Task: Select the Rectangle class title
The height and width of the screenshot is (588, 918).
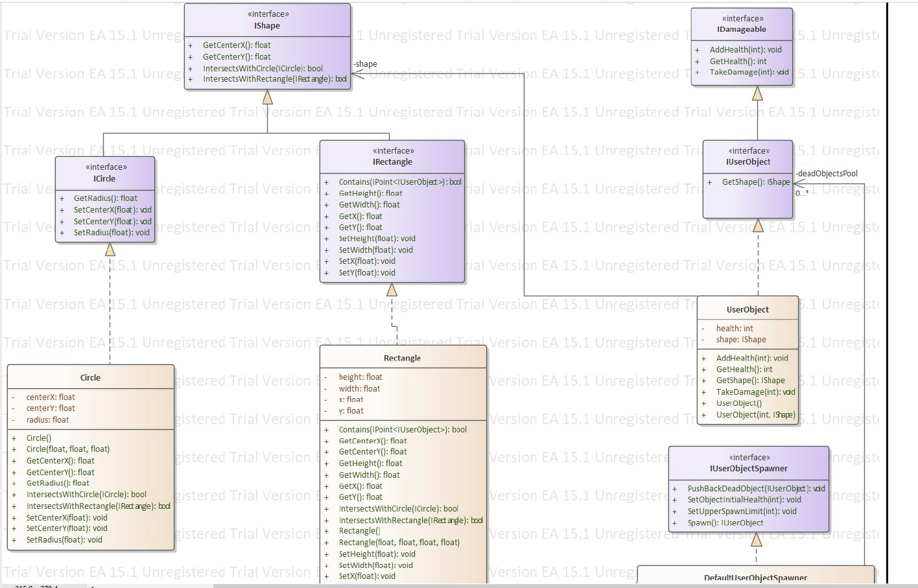Action: tap(402, 359)
